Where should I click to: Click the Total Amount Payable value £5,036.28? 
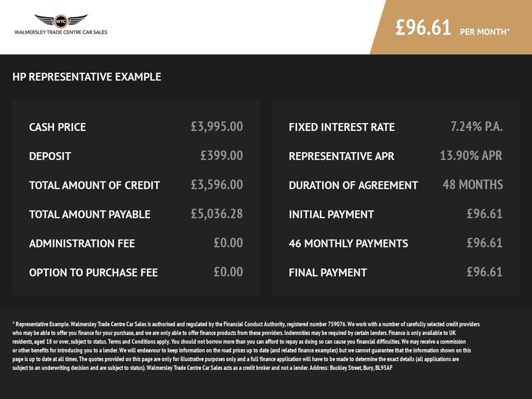tap(217, 214)
